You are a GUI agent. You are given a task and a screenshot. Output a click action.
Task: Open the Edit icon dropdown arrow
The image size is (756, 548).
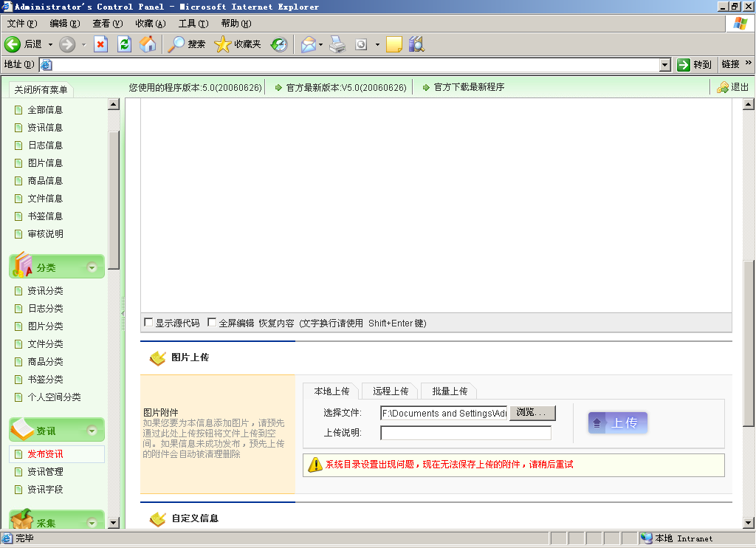[377, 45]
